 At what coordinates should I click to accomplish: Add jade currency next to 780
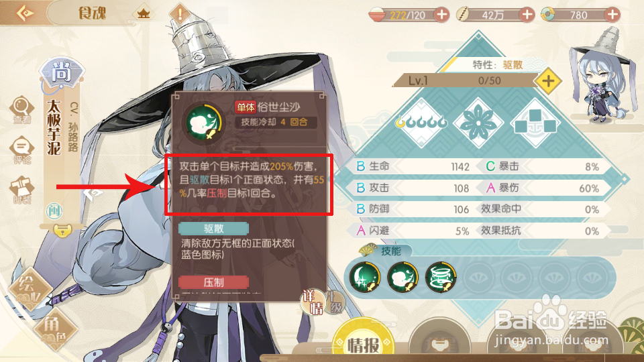click(x=612, y=15)
